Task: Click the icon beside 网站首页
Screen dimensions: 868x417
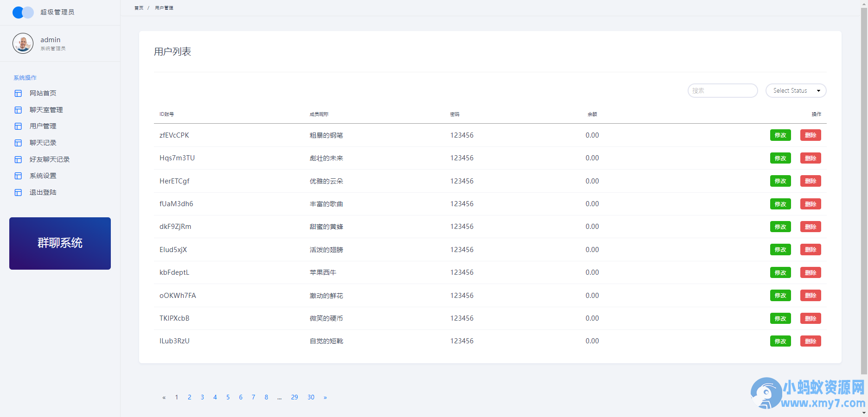Action: tap(18, 94)
